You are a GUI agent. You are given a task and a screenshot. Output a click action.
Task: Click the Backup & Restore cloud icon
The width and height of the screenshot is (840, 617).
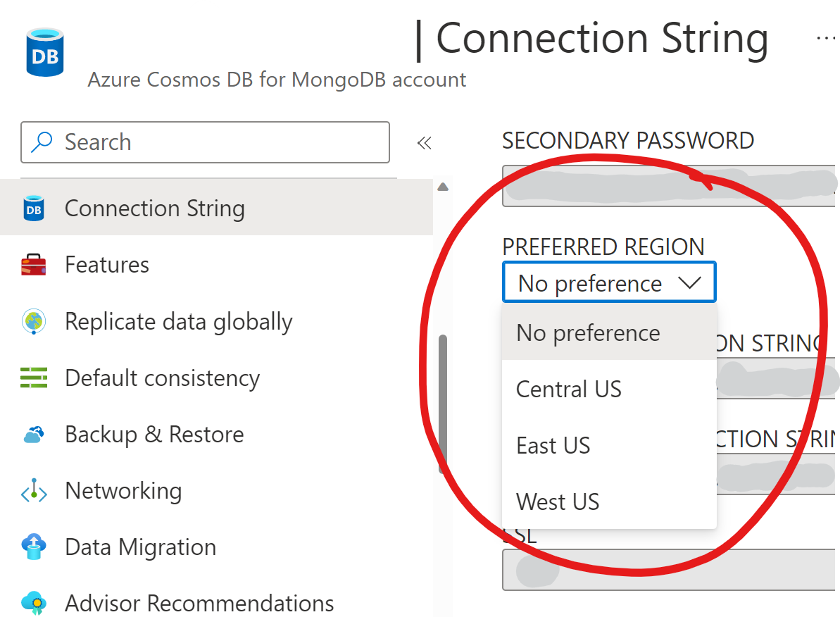point(34,435)
